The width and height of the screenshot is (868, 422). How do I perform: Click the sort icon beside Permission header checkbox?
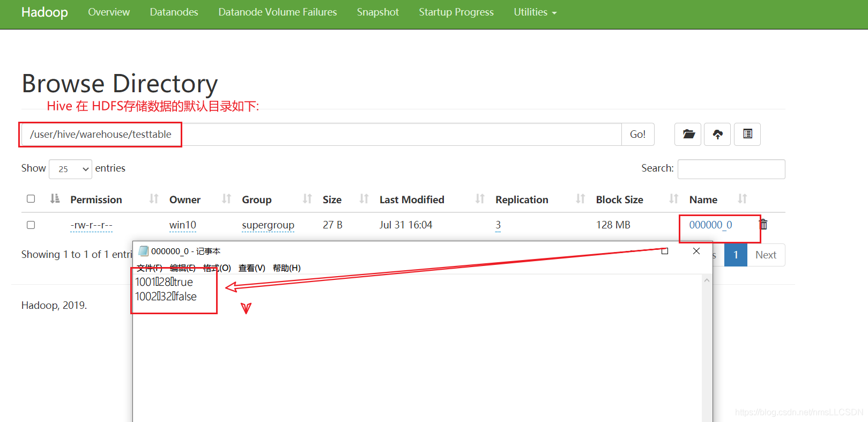pyautogui.click(x=55, y=199)
